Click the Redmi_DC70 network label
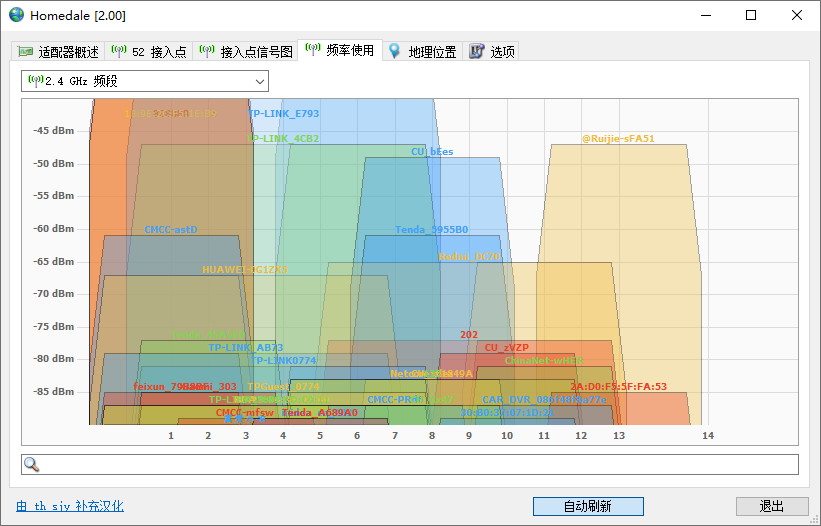 (x=469, y=256)
